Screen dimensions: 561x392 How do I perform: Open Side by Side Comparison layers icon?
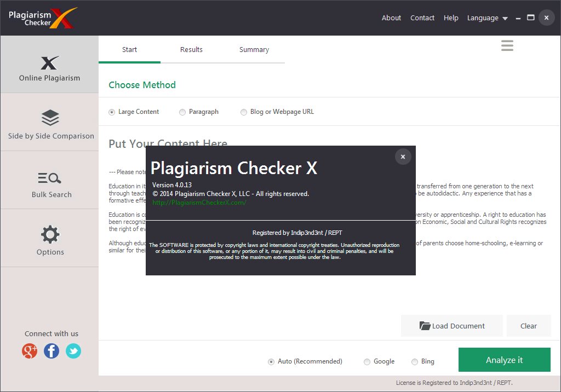click(x=50, y=118)
